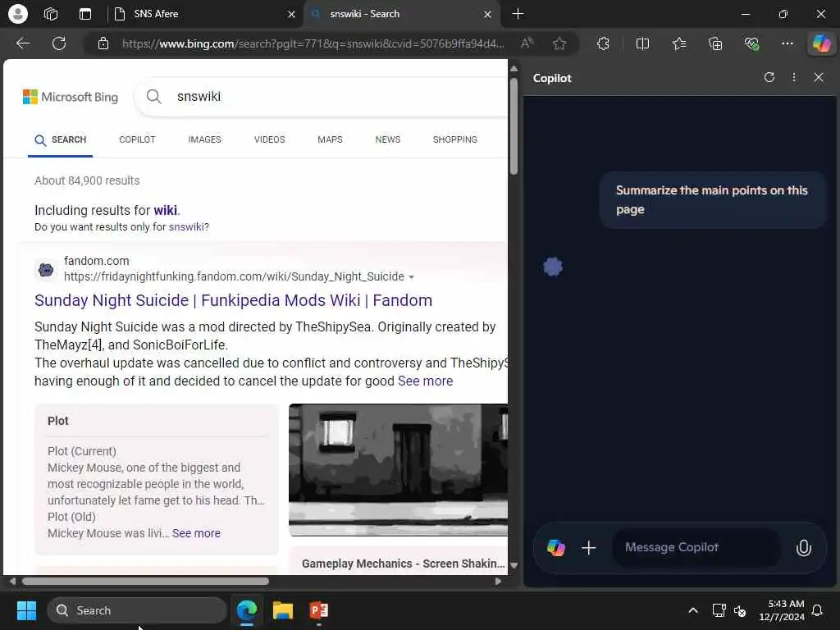Click the Copilot logo in message bar
This screenshot has width=840, height=630.
pyautogui.click(x=556, y=547)
